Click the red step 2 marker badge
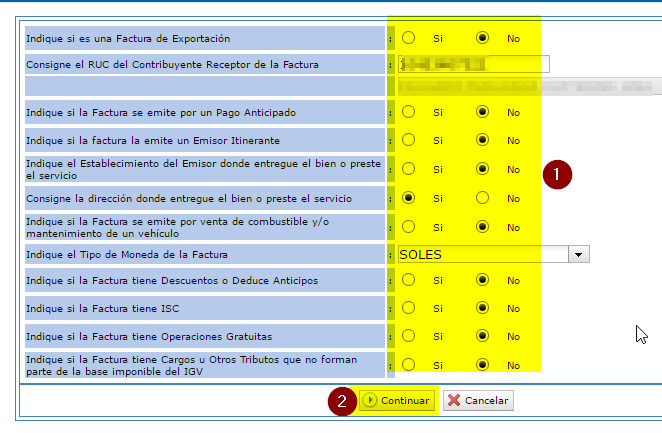Screen dimensions: 662x433 tap(342, 402)
